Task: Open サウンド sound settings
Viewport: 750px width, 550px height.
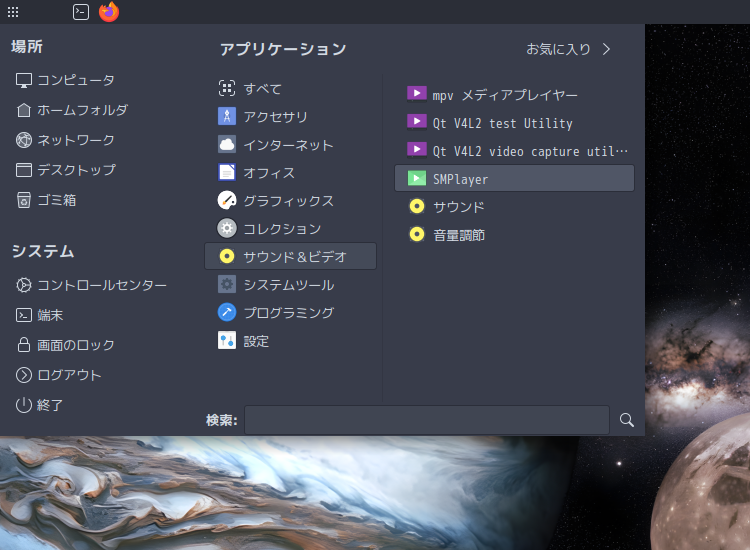Action: click(x=514, y=207)
